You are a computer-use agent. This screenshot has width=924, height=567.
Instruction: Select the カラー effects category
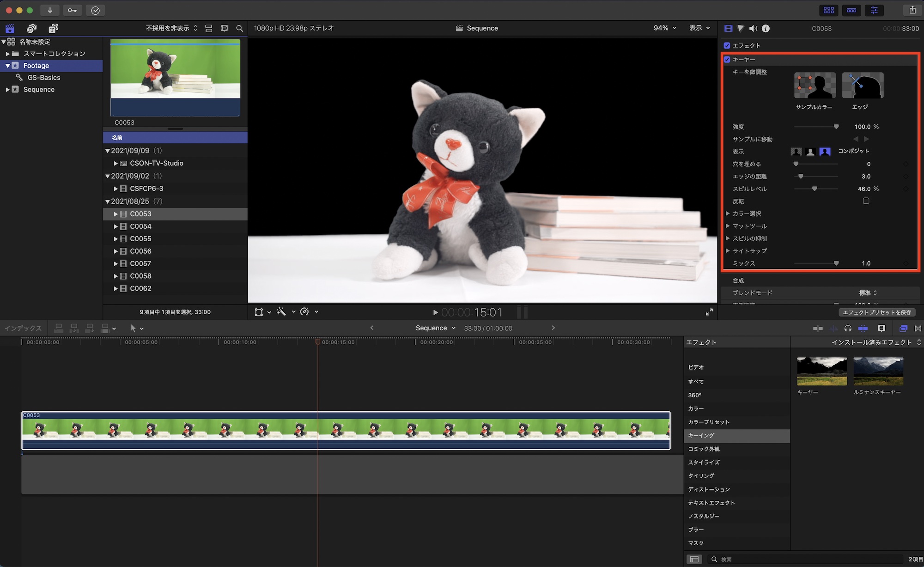pyautogui.click(x=696, y=408)
